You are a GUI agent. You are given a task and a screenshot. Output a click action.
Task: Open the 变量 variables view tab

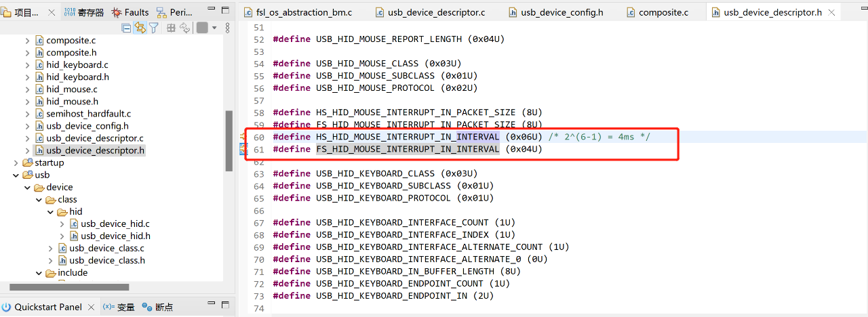[x=119, y=307]
